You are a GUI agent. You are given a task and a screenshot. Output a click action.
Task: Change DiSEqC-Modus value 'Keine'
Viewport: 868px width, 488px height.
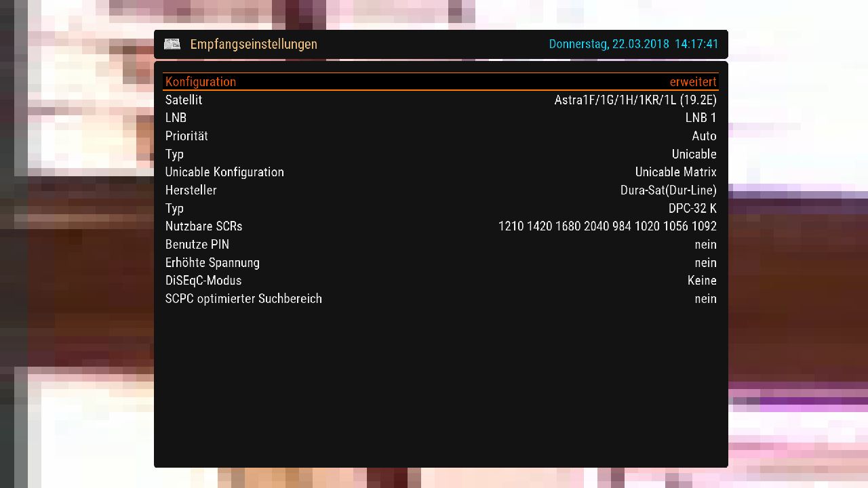click(702, 281)
